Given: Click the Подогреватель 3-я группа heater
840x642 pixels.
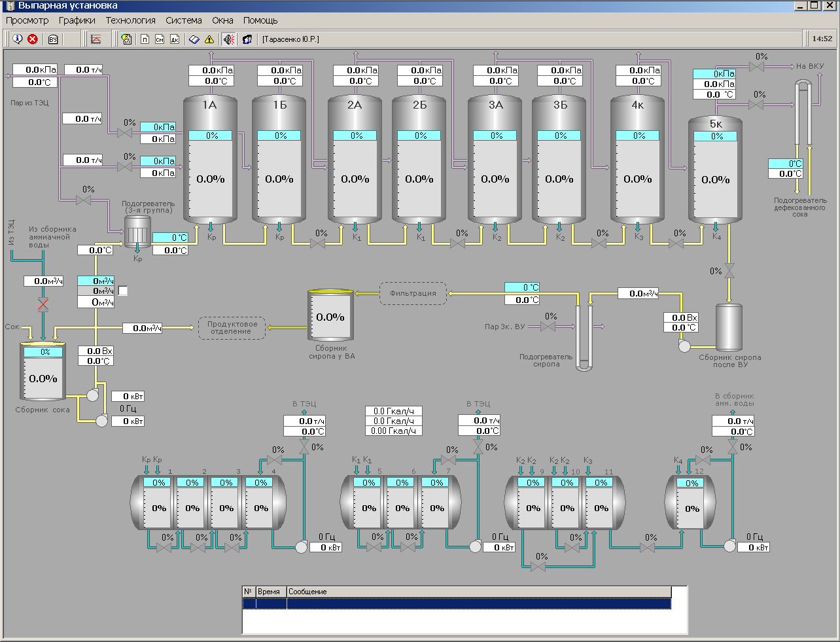Looking at the screenshot, I should [137, 232].
